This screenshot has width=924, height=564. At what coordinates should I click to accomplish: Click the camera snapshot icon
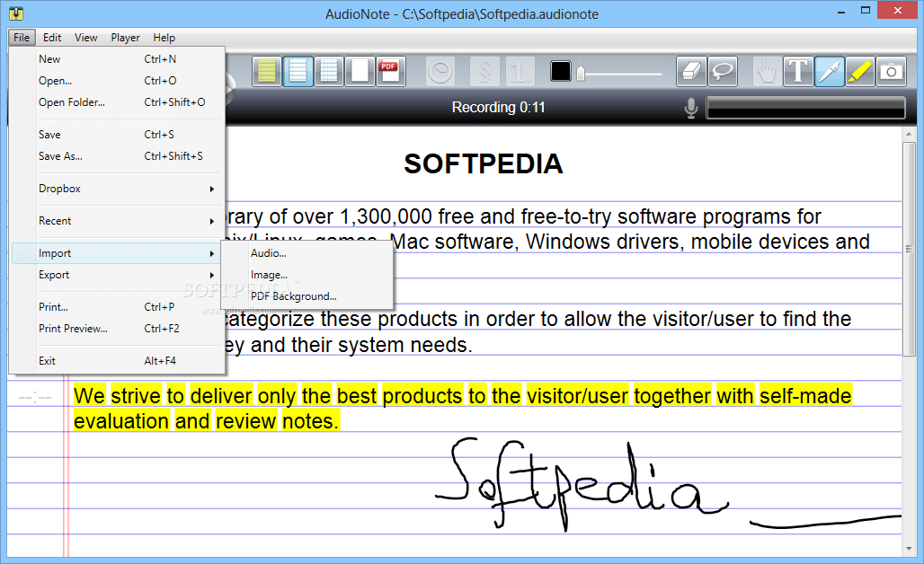click(x=891, y=72)
